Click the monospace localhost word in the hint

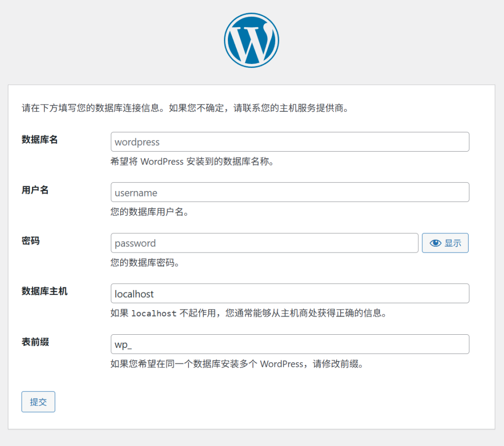(x=154, y=314)
